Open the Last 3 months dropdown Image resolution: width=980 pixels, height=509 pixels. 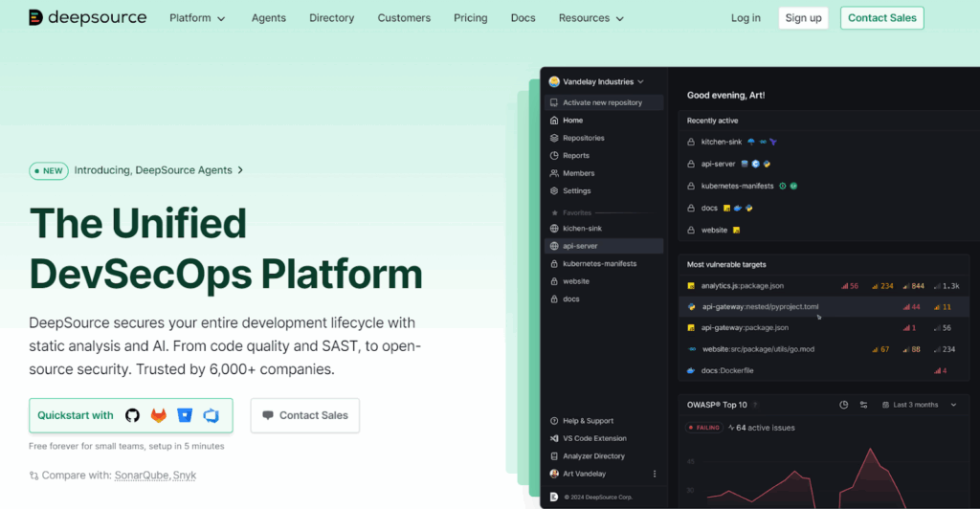[919, 405]
